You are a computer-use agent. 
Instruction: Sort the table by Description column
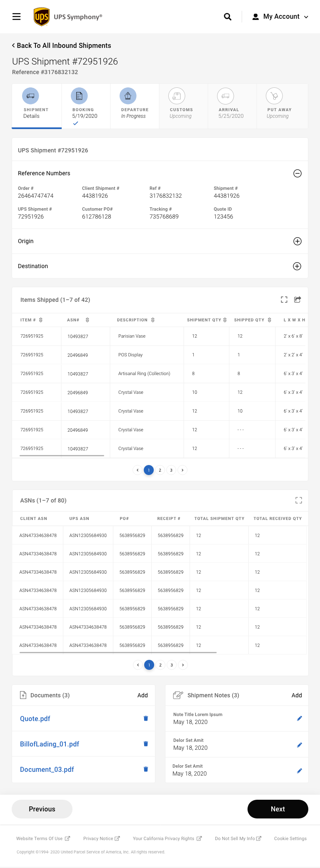(x=153, y=320)
